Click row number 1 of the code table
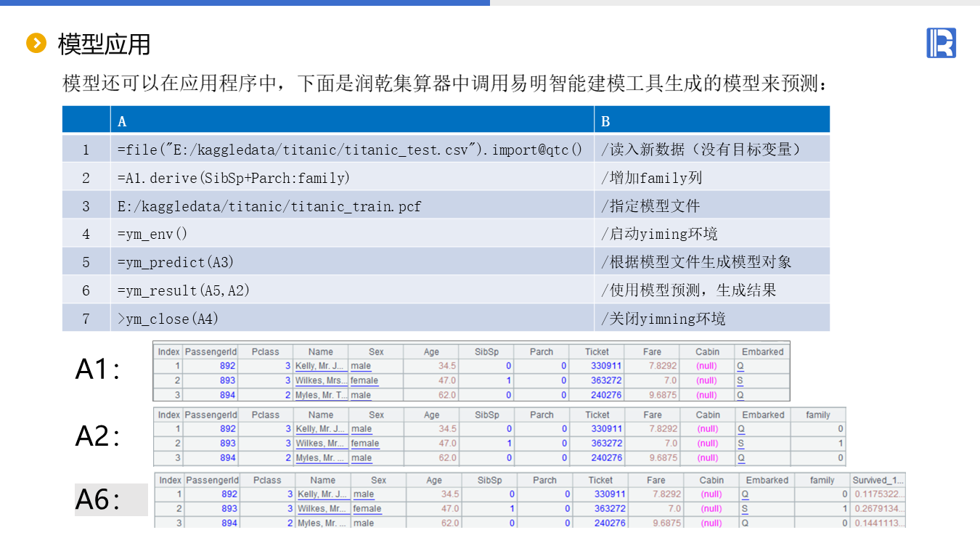The height and width of the screenshot is (551, 980). click(86, 150)
